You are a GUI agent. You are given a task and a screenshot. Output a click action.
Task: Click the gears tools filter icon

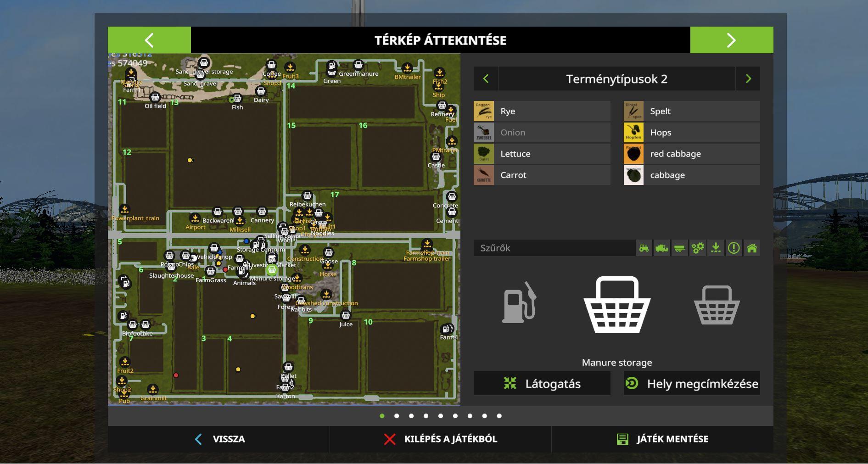[698, 248]
